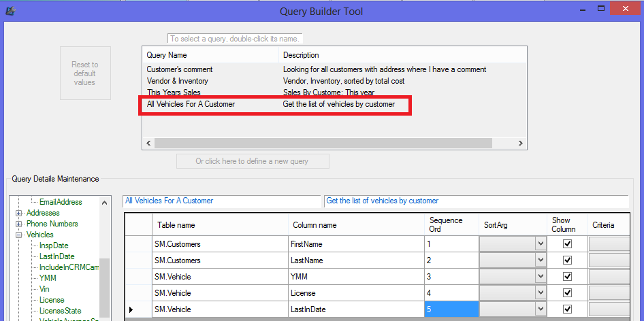Select License field in tree
The height and width of the screenshot is (321, 644).
click(52, 300)
